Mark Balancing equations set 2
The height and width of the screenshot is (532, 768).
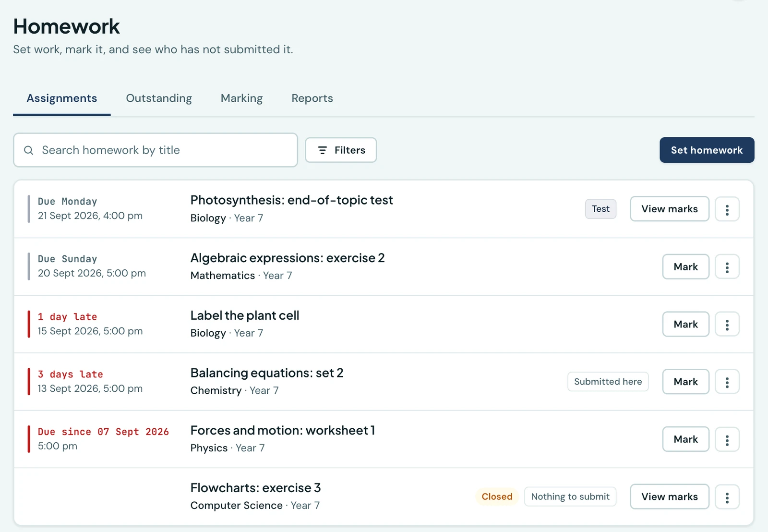685,382
